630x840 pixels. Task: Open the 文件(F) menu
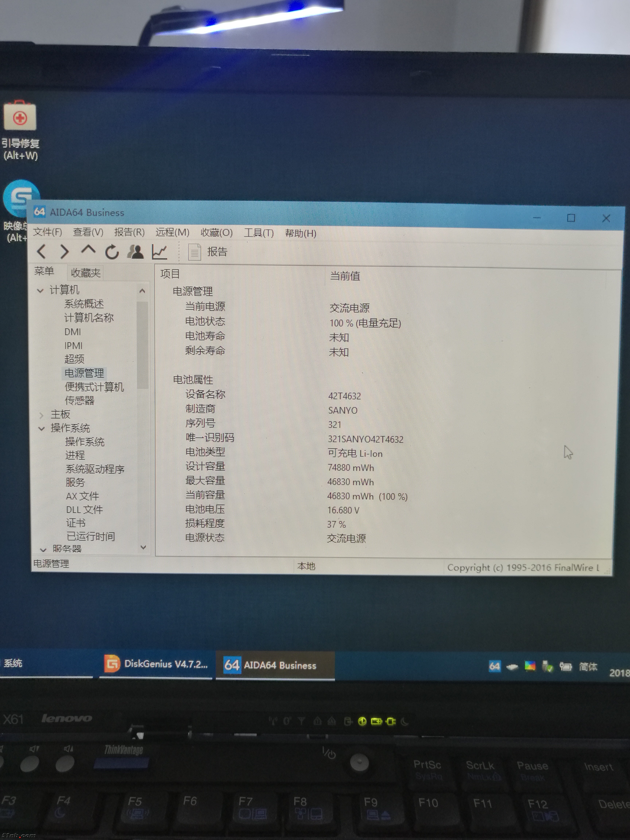[47, 232]
